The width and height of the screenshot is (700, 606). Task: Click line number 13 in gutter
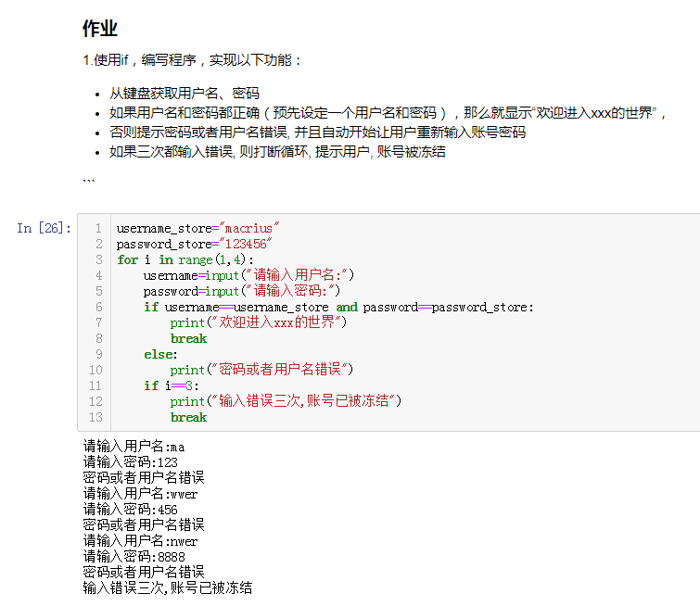pyautogui.click(x=95, y=417)
